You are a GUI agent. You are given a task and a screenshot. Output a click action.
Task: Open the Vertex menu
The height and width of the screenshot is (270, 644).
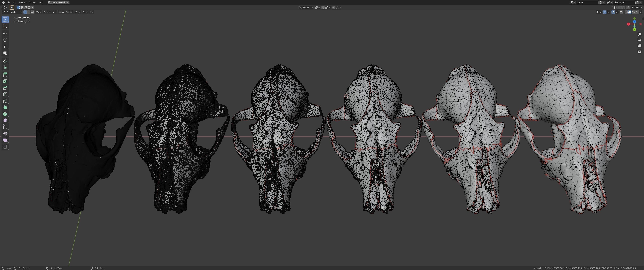tap(69, 12)
